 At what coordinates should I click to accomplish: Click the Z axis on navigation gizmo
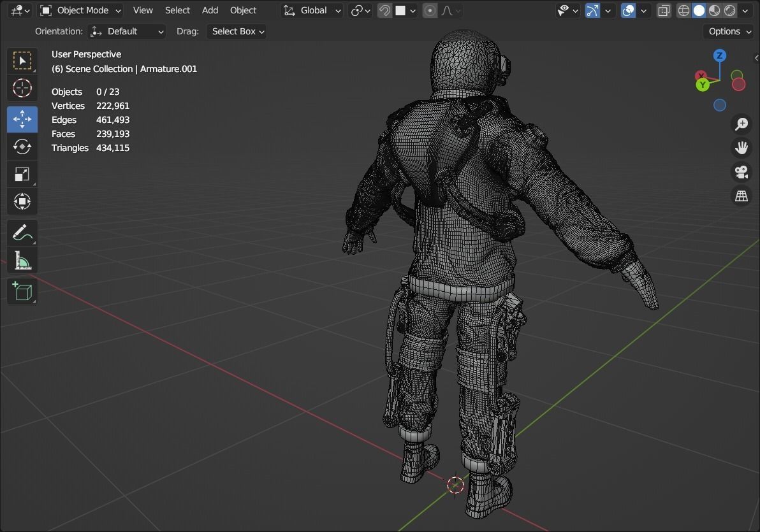[x=719, y=55]
